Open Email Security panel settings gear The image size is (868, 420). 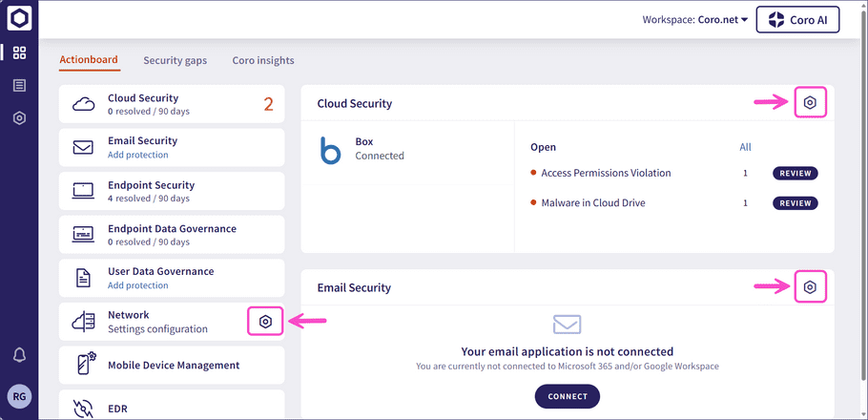[x=810, y=286]
